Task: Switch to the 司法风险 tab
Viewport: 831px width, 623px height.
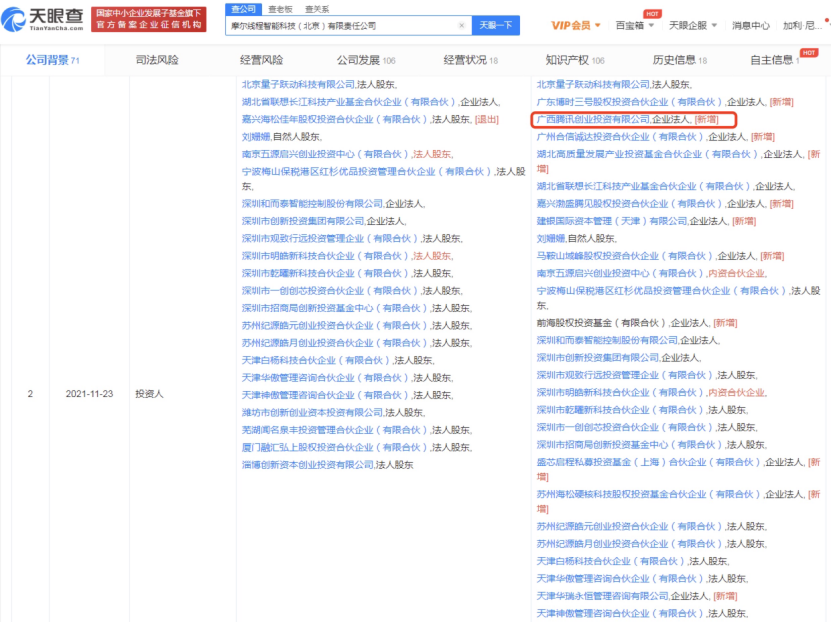Action: click(x=157, y=60)
